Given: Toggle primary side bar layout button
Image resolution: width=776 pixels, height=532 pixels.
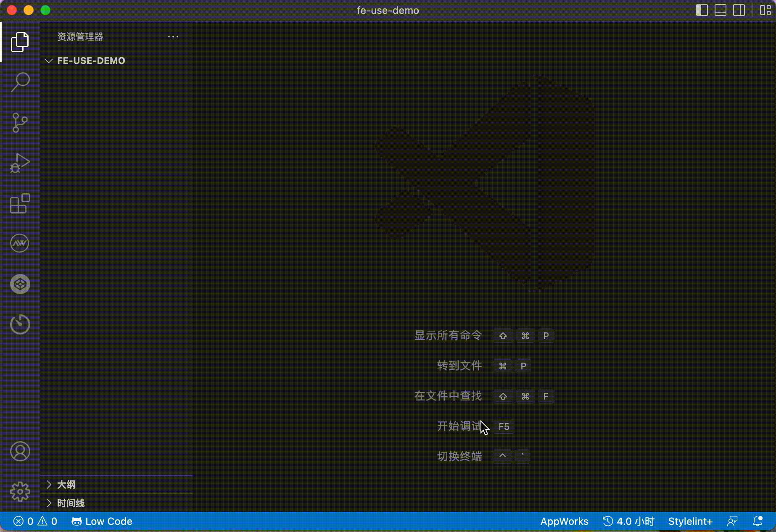Looking at the screenshot, I should click(702, 10).
